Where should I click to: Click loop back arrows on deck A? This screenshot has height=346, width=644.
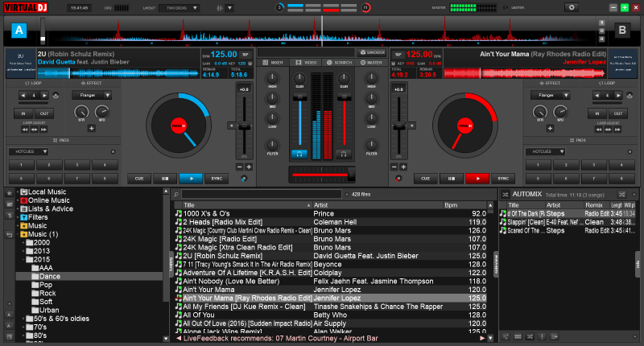(25, 130)
